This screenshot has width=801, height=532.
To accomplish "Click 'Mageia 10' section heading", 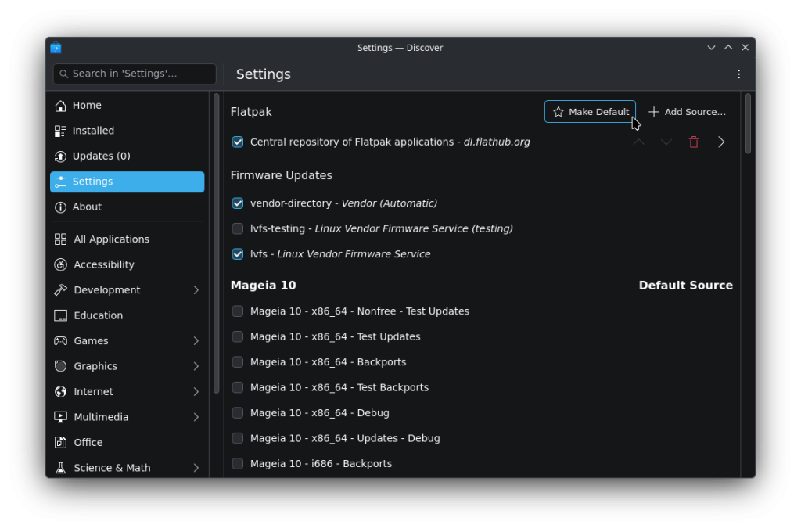I will tap(263, 285).
